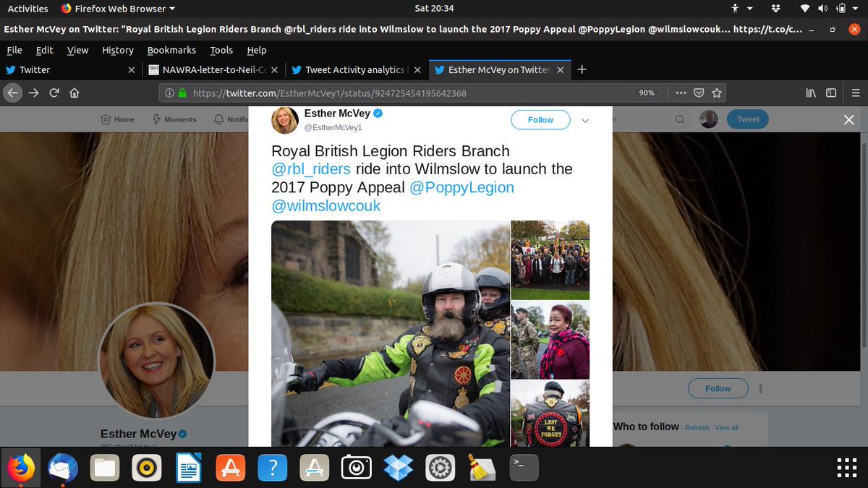
Task: Open the Edit menu
Action: [45, 50]
